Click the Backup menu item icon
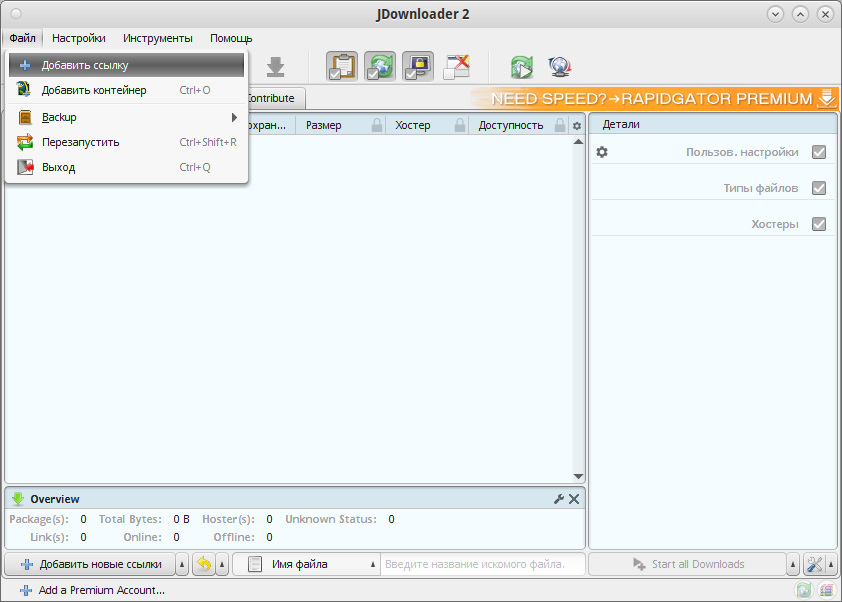 click(25, 117)
